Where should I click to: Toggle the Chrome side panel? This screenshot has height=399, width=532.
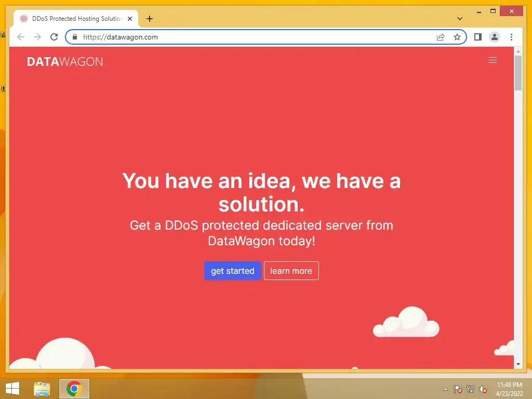click(478, 37)
